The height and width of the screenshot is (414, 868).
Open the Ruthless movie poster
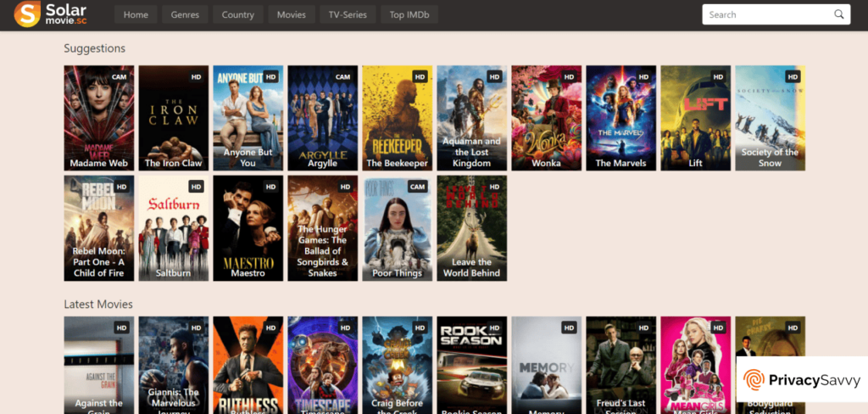click(248, 366)
